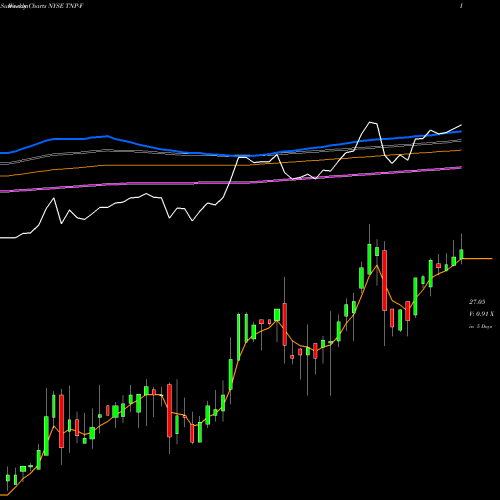Select the tallest red candlestick after the peak

(385, 281)
